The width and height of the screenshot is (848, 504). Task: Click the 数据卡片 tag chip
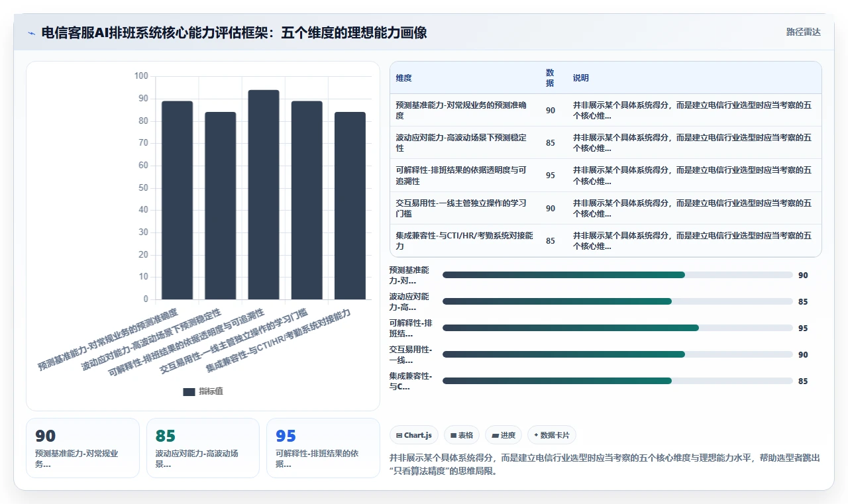(552, 435)
